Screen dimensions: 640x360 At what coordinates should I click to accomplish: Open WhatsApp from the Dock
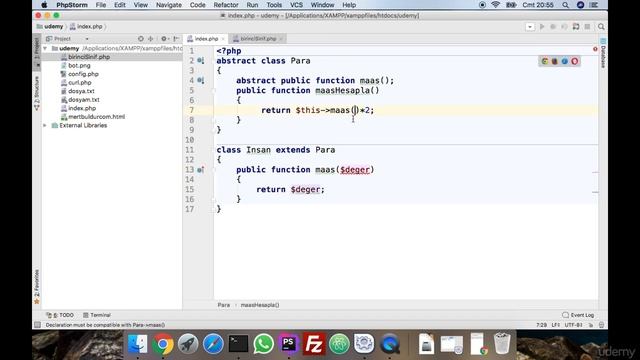pos(263,344)
